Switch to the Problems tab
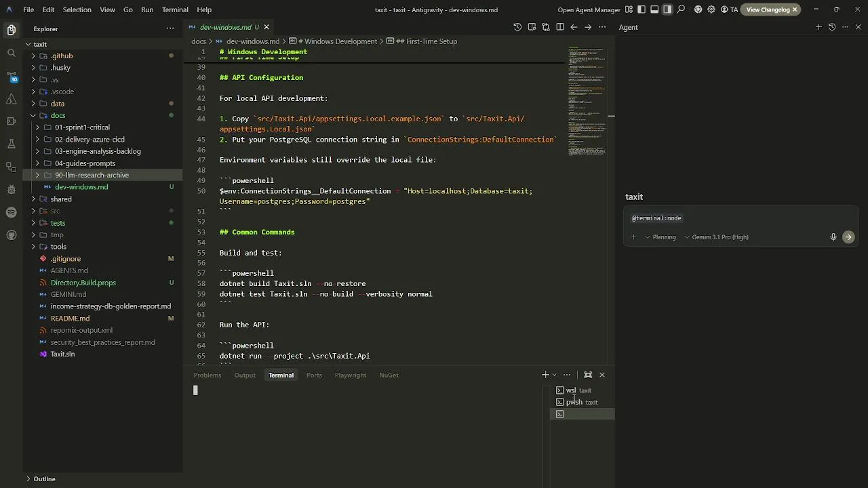Image resolution: width=868 pixels, height=488 pixels. tap(208, 375)
